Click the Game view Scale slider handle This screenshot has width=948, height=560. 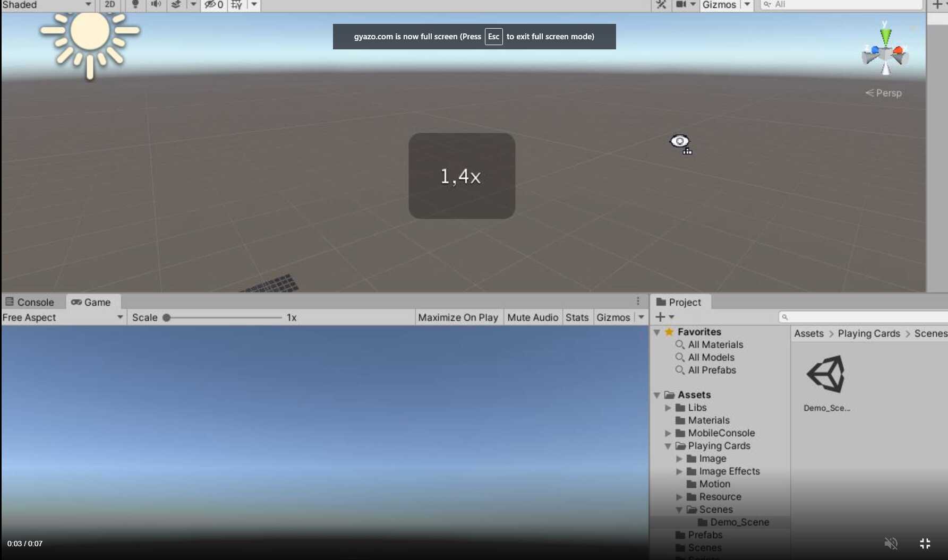[x=167, y=317]
